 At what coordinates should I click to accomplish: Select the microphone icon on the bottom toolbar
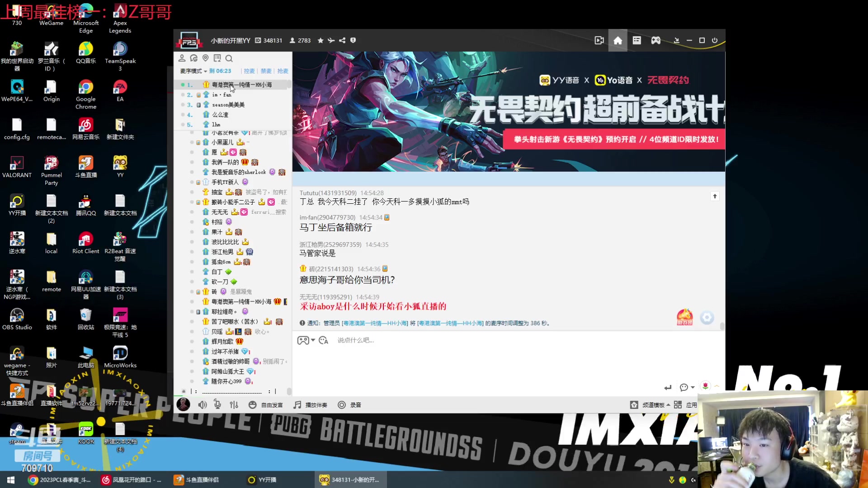pos(217,404)
